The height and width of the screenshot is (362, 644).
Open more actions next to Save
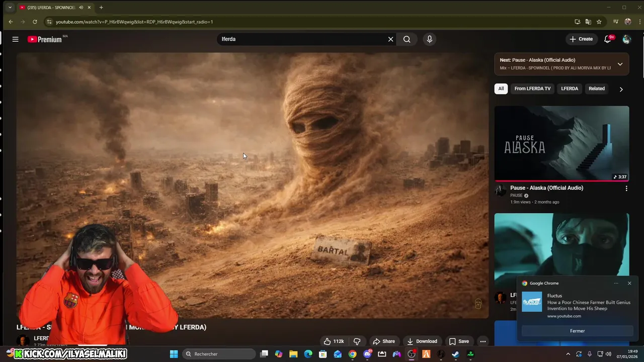(482, 341)
